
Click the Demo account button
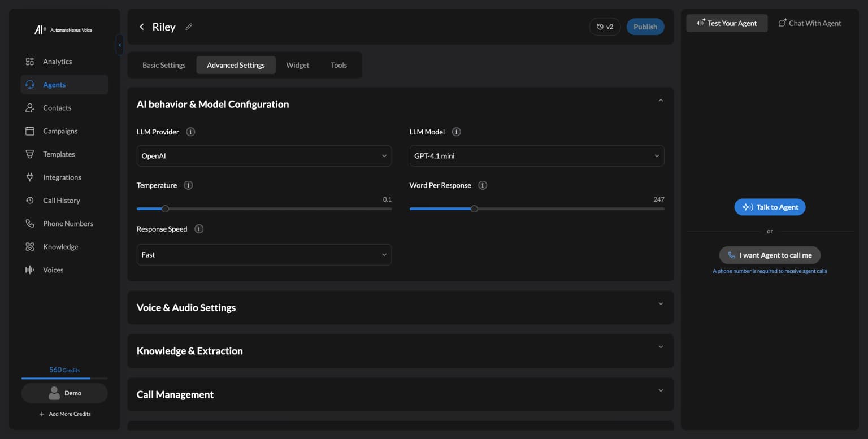(64, 393)
